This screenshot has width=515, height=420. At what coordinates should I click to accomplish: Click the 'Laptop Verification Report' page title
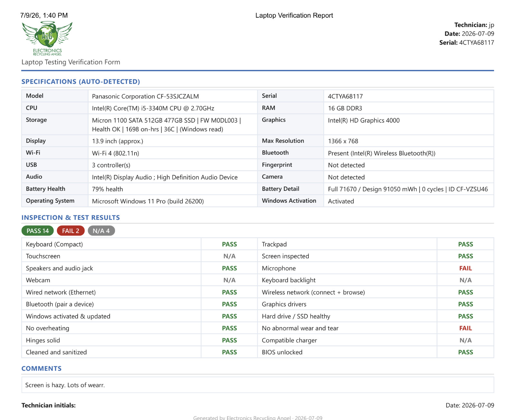click(294, 15)
